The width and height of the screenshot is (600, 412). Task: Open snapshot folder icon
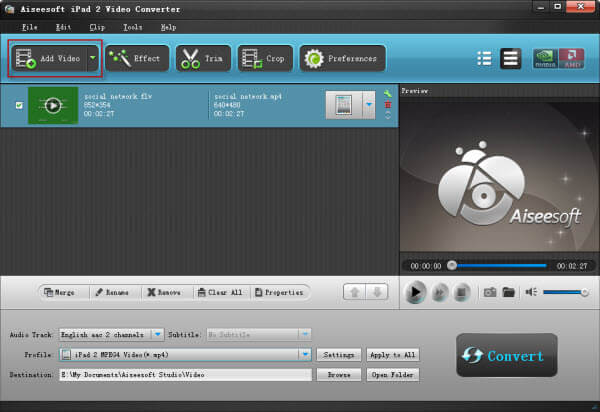[x=509, y=292]
